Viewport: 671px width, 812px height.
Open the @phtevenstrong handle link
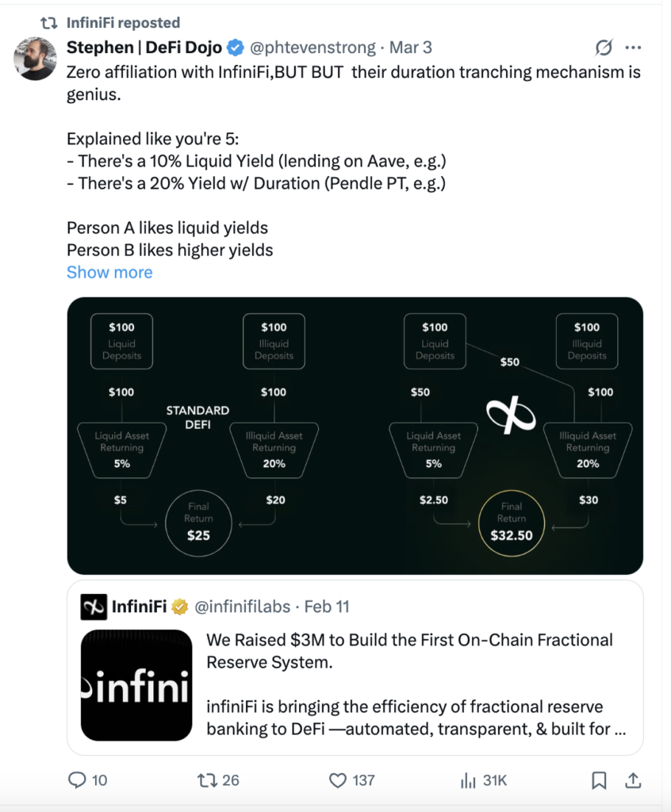(312, 48)
